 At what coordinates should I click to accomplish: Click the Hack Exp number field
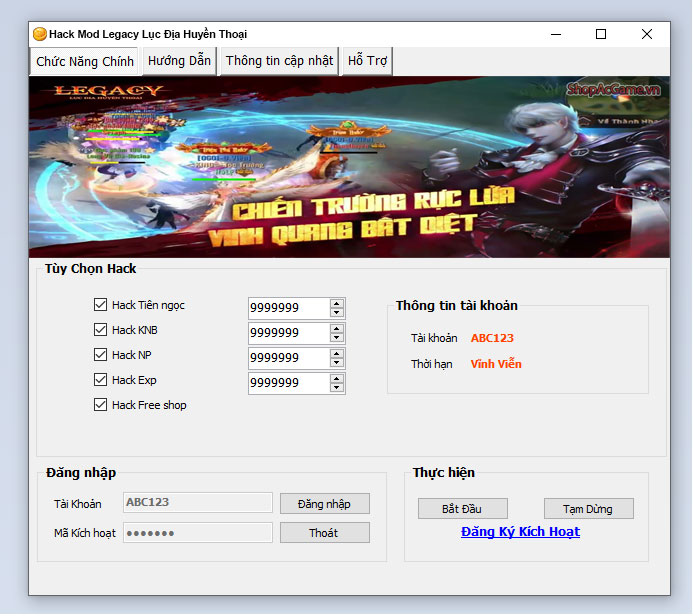pyautogui.click(x=289, y=383)
